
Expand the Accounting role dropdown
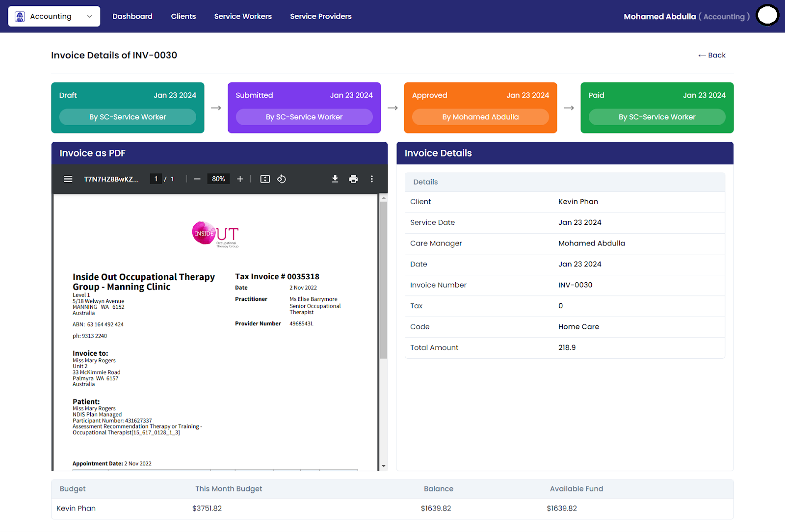point(54,16)
